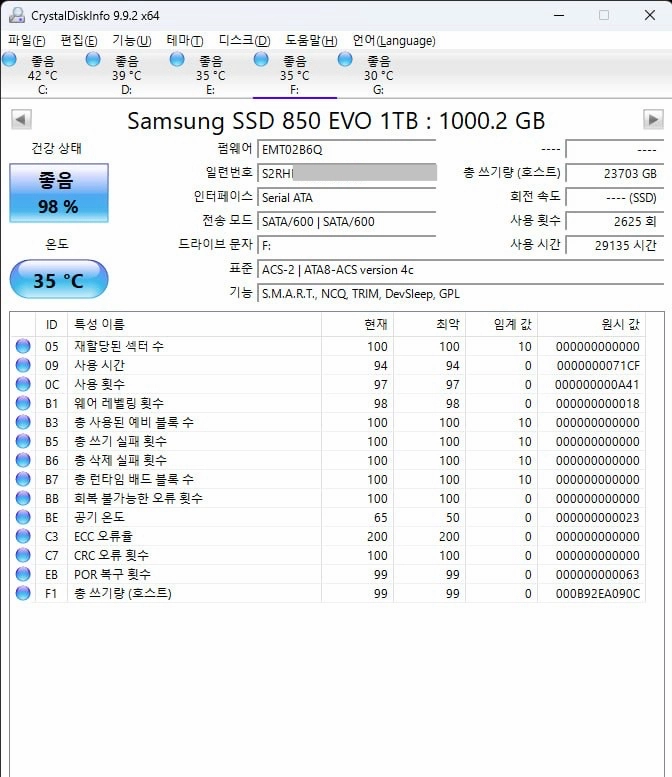This screenshot has width=672, height=777.
Task: Click the rotation rate field ---- (SSD)
Action: coord(615,198)
